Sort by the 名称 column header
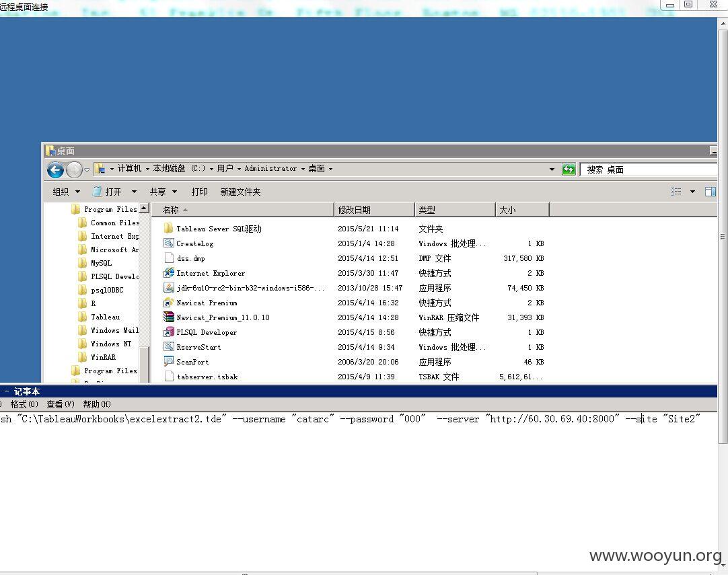 pos(242,210)
